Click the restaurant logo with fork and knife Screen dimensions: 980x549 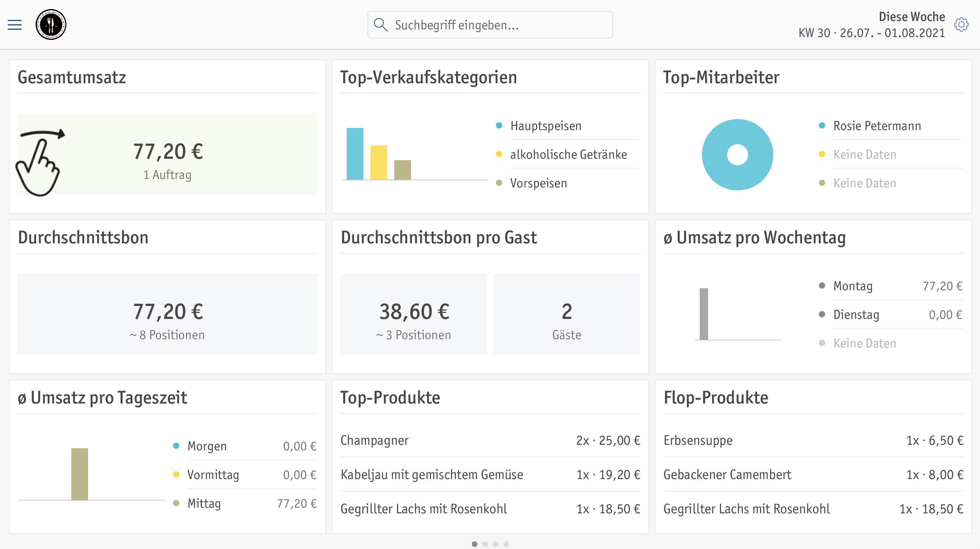coord(51,25)
